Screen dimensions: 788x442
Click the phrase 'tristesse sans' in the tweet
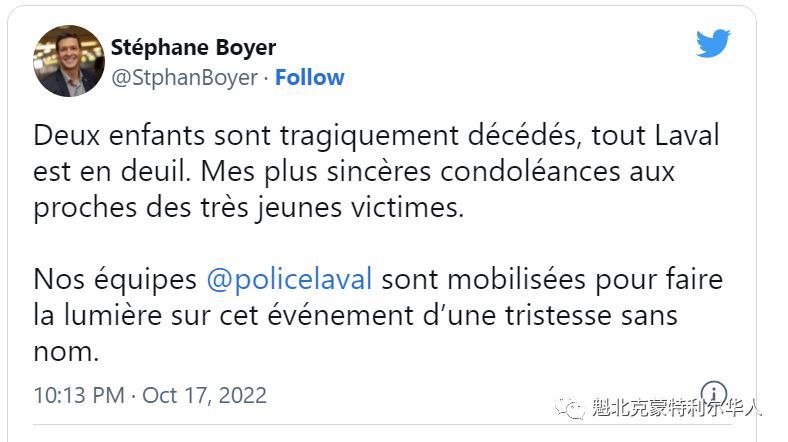[591, 315]
